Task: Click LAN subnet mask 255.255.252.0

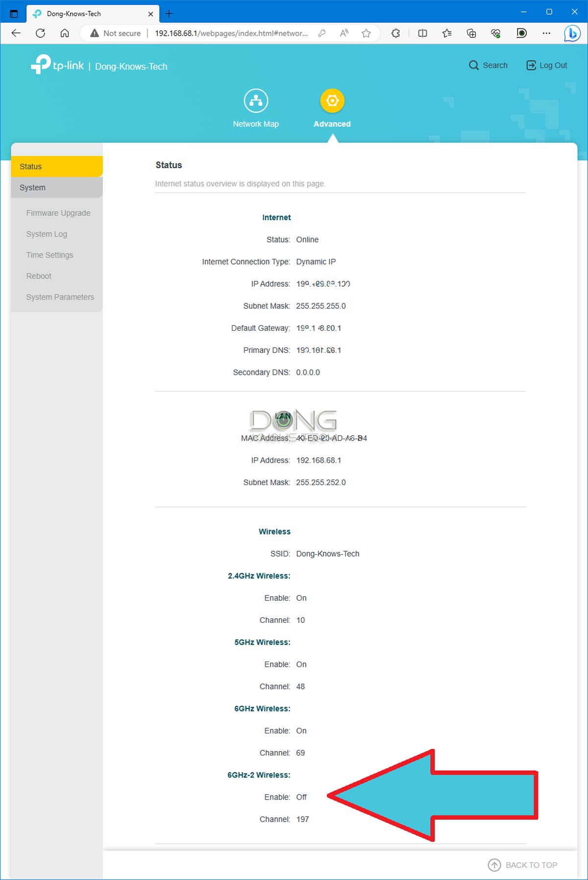Action: click(321, 482)
